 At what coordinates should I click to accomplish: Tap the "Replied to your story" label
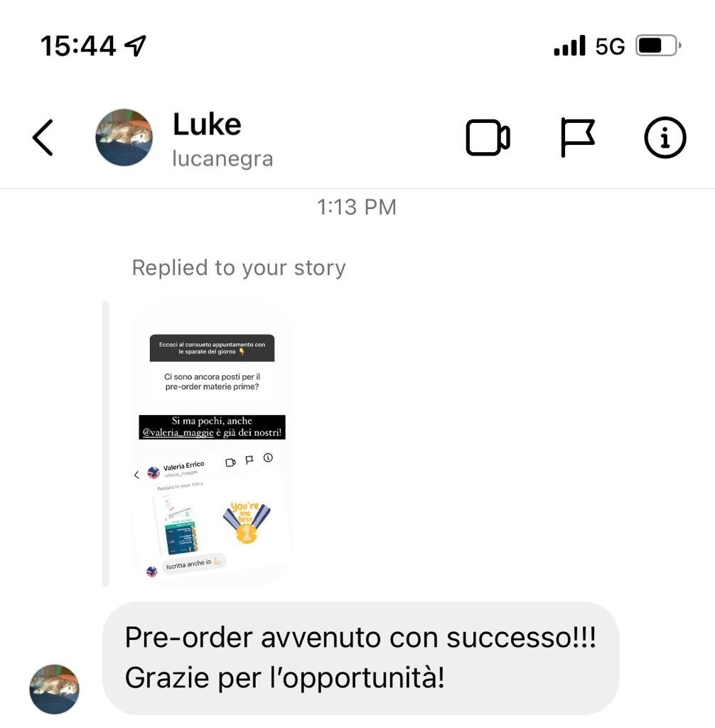click(x=239, y=268)
